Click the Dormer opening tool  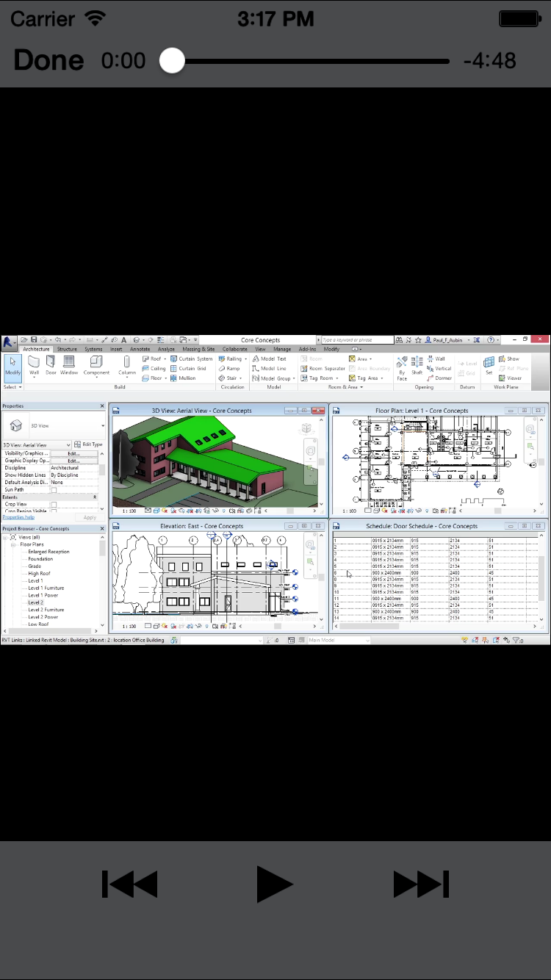pos(439,378)
